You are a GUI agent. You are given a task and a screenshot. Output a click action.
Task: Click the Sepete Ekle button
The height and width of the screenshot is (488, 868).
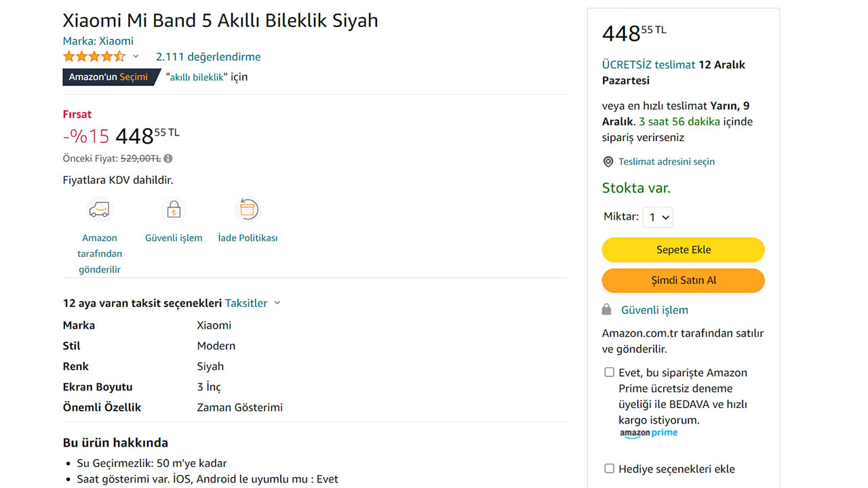[683, 249]
